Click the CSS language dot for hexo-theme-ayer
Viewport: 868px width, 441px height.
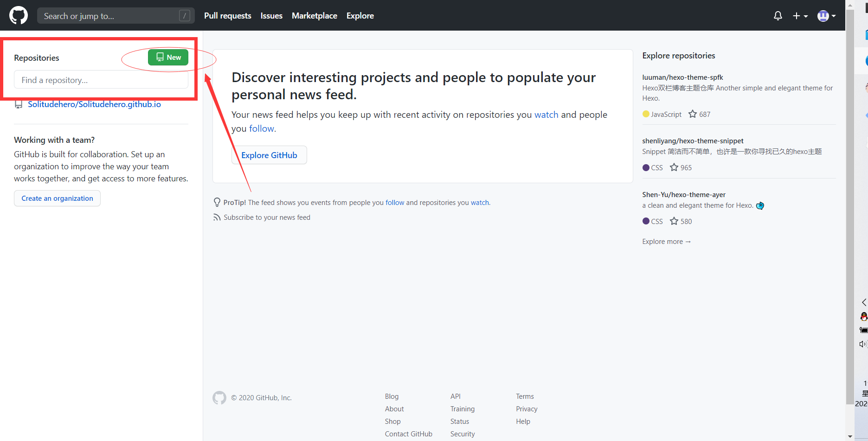(646, 221)
